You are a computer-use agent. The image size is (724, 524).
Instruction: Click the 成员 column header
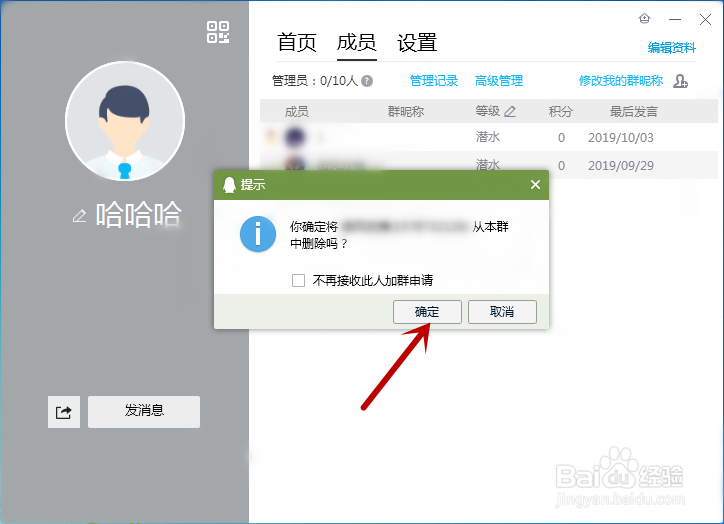point(296,111)
